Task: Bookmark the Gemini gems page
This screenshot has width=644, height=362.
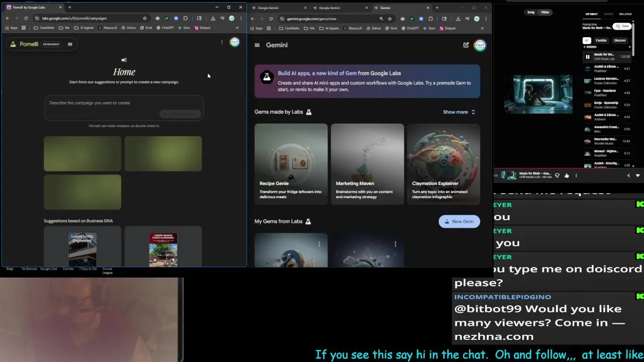Action: [389, 19]
